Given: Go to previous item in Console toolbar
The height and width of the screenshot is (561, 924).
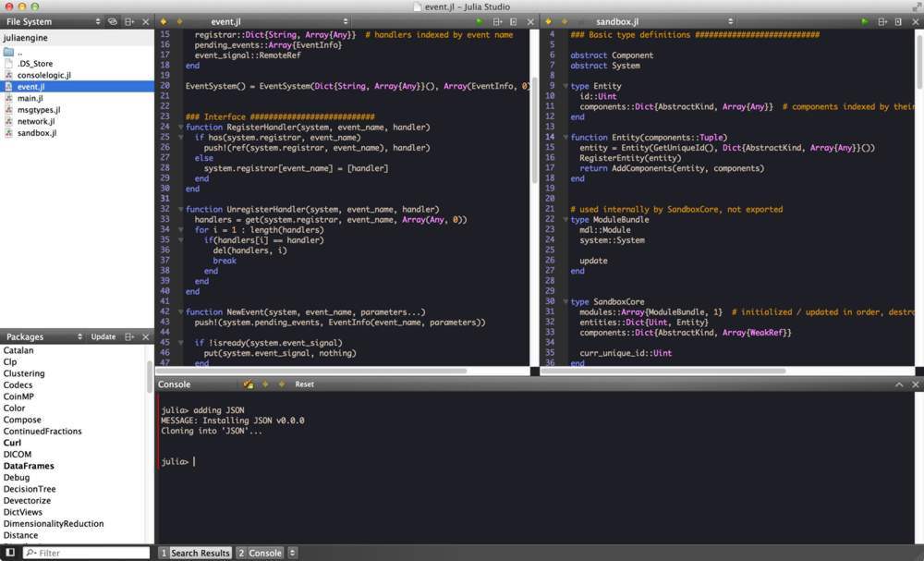Looking at the screenshot, I should [x=265, y=384].
